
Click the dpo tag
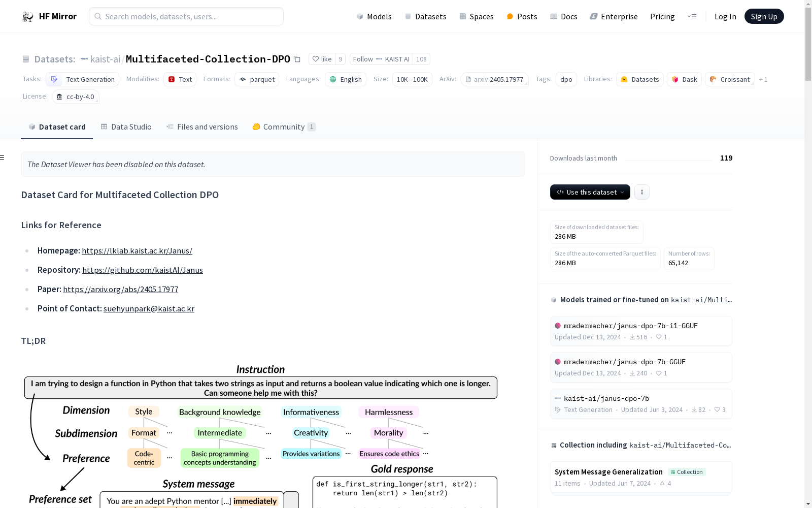point(566,79)
